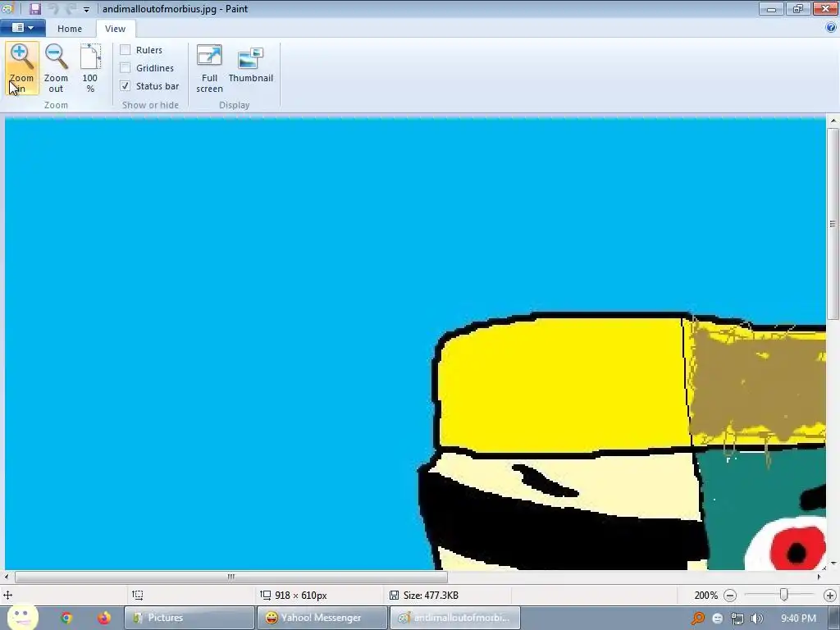Click the horizontal scrollbar right arrow
Viewport: 840px width, 630px height.
click(819, 577)
